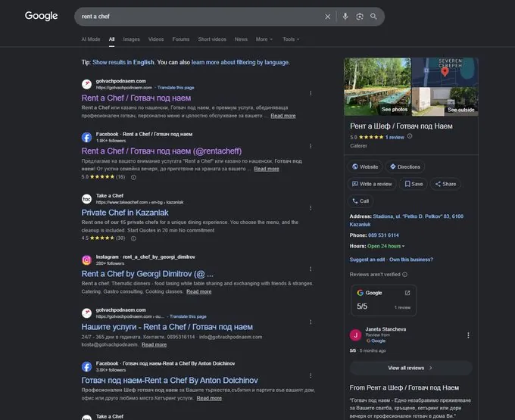
Task: Click the 1 review link in business panel
Action: [395, 137]
